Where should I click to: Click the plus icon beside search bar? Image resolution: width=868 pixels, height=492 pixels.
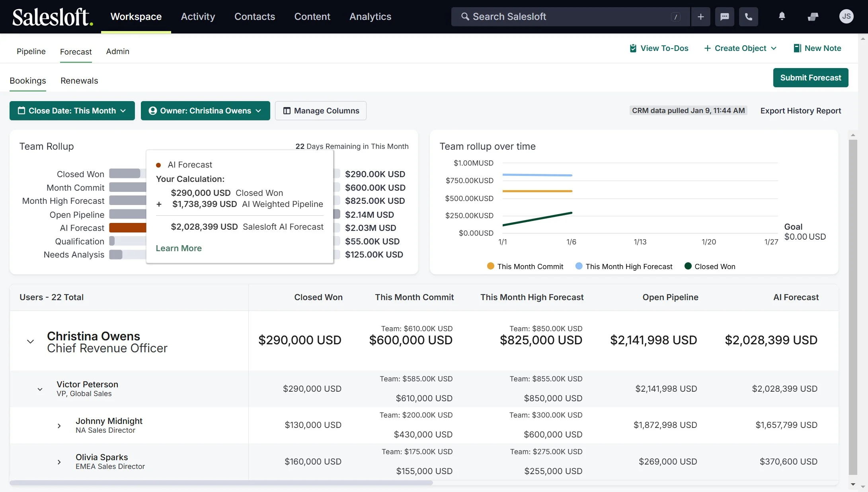point(700,17)
